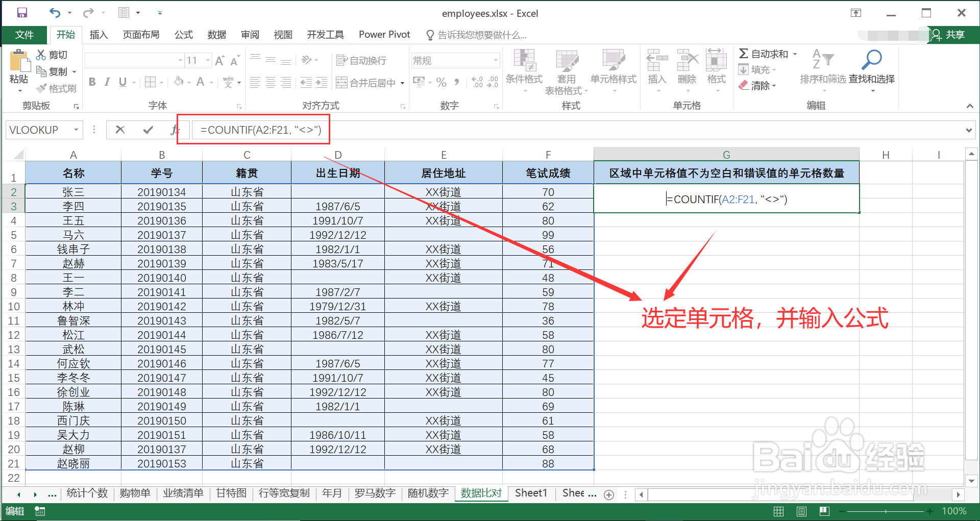
Task: Open the Sheet1 worksheet tab
Action: pyautogui.click(x=531, y=493)
